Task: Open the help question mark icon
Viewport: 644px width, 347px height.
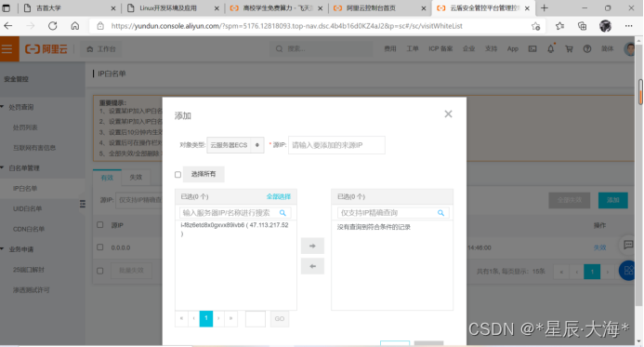Action: click(x=587, y=49)
